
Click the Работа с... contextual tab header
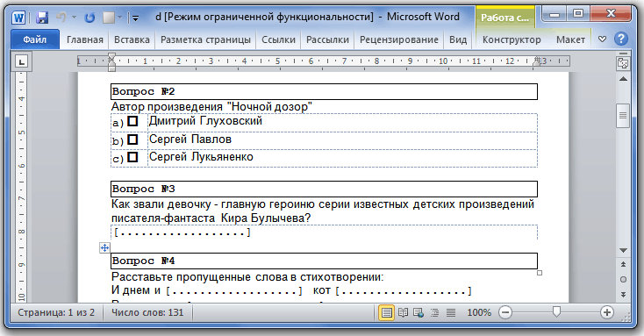(505, 18)
